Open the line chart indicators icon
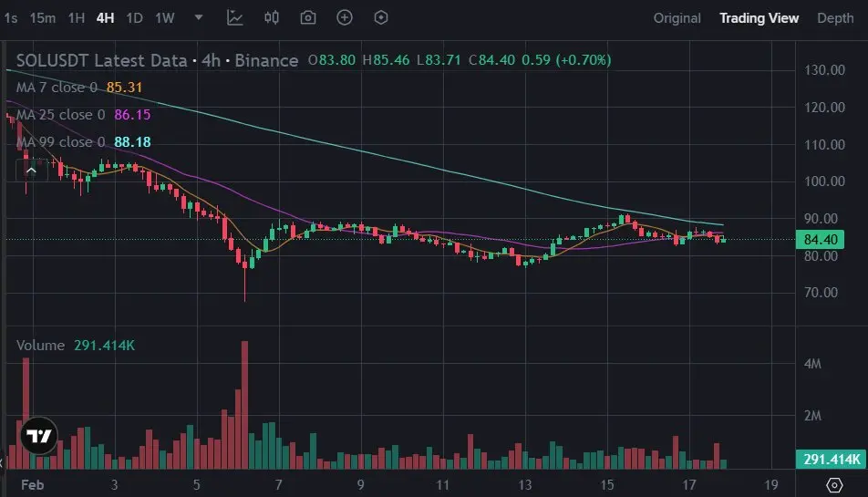The width and height of the screenshot is (868, 497). pos(235,17)
